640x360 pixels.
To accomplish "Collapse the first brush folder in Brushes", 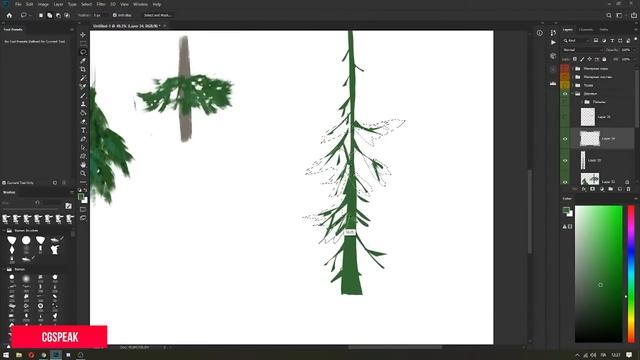I will coord(4,231).
